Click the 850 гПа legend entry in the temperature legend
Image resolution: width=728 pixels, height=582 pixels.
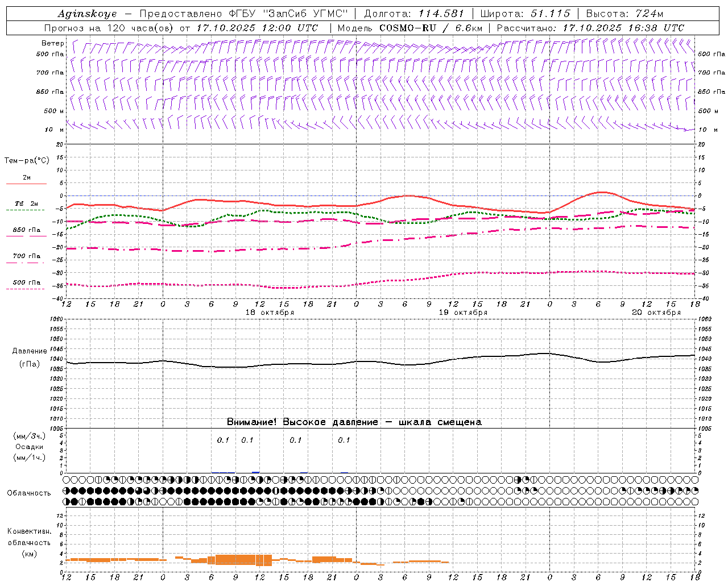tap(27, 230)
